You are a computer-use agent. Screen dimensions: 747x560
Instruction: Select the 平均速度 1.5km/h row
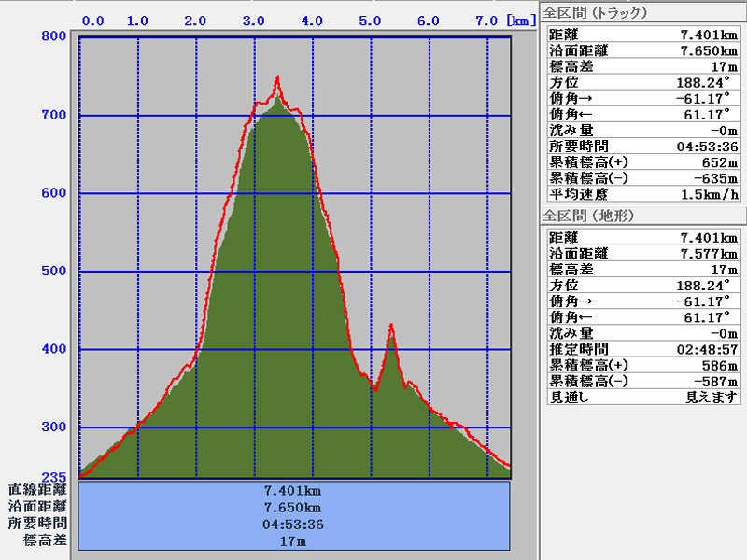pyautogui.click(x=643, y=194)
